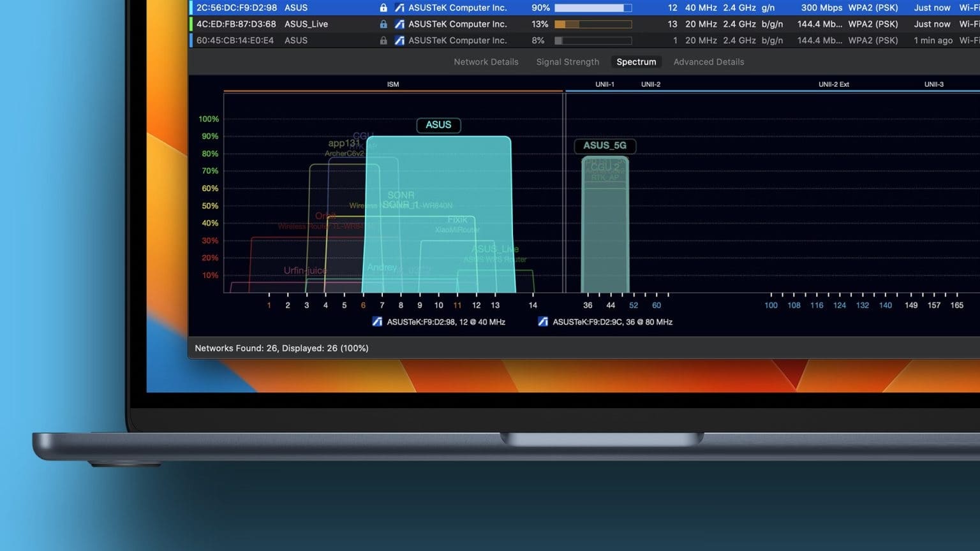Screen dimensions: 980x551
Task: Open the Advanced Details tab
Action: [708, 62]
